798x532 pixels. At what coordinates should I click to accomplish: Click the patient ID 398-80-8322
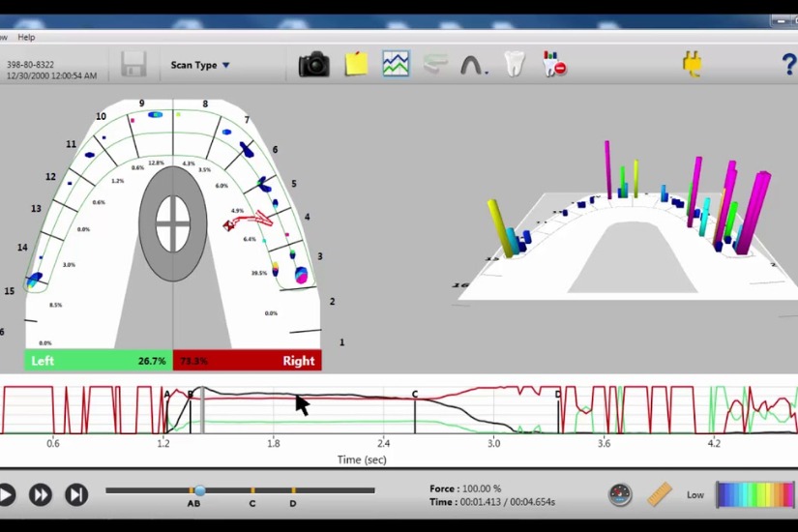[30, 65]
